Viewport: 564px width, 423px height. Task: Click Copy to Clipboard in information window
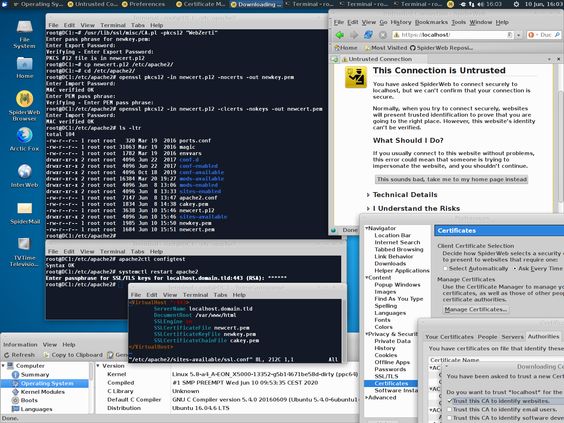(x=72, y=355)
